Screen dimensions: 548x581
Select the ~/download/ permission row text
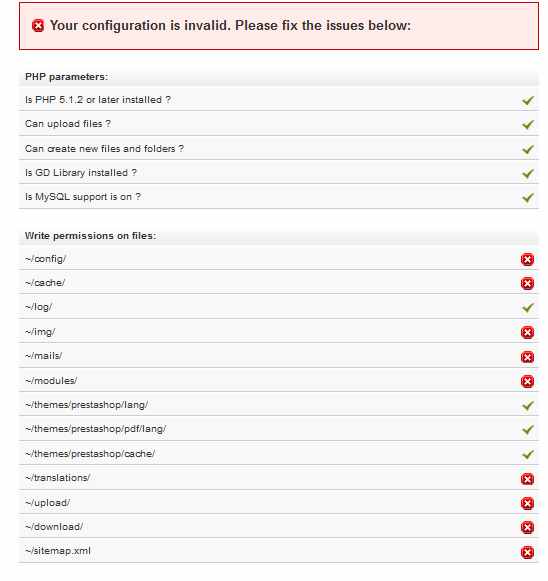click(54, 527)
